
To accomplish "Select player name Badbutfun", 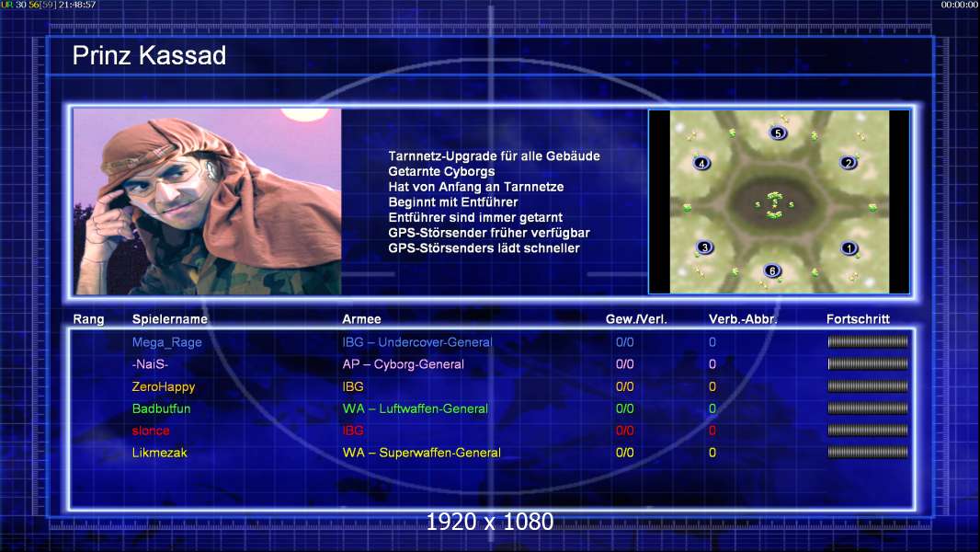I will click(x=161, y=408).
